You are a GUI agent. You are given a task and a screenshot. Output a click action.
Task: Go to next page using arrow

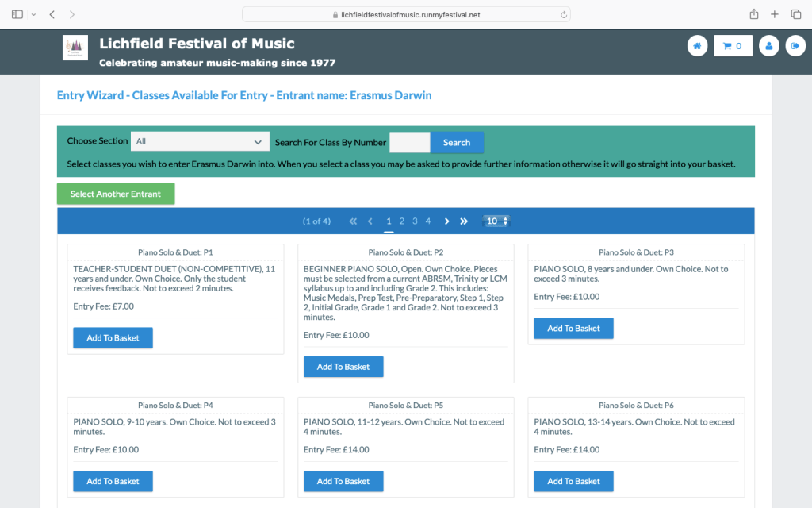click(x=446, y=221)
